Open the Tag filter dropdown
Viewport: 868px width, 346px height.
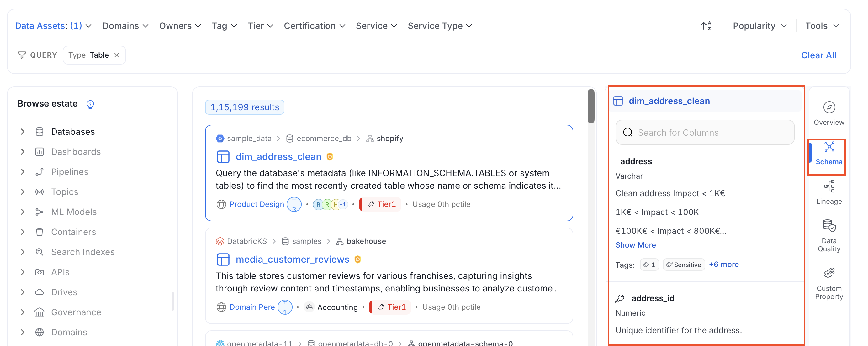pos(224,26)
